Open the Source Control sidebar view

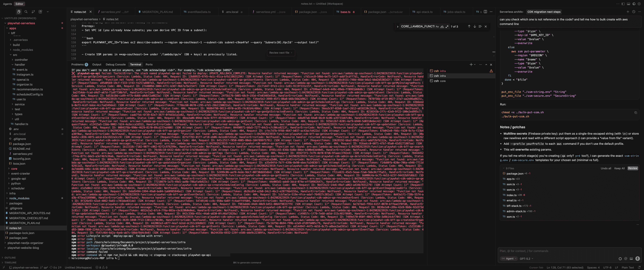point(33,12)
